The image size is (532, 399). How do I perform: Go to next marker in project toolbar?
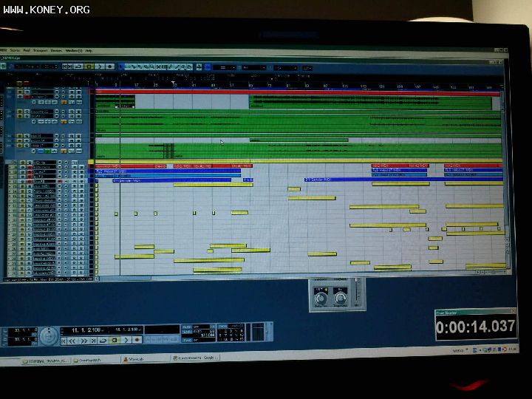70,66
